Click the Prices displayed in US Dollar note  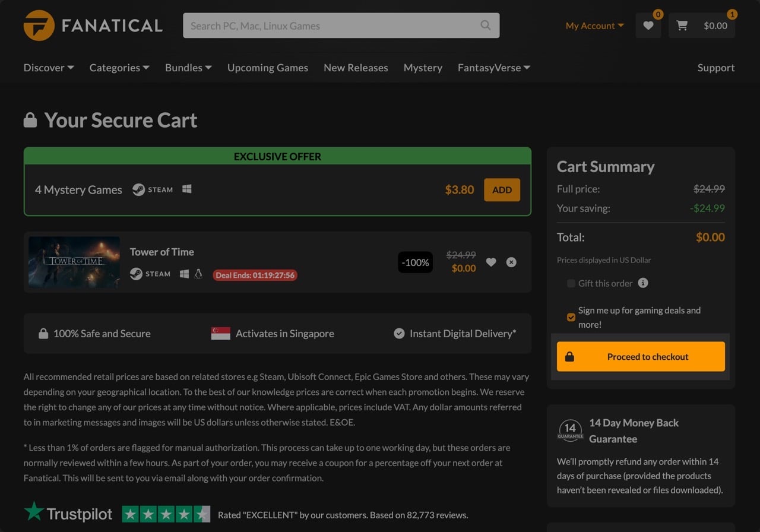[604, 260]
